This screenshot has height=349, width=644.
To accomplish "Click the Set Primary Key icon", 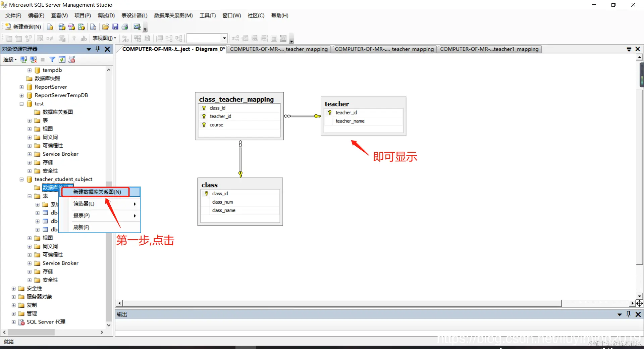I will click(x=74, y=39).
